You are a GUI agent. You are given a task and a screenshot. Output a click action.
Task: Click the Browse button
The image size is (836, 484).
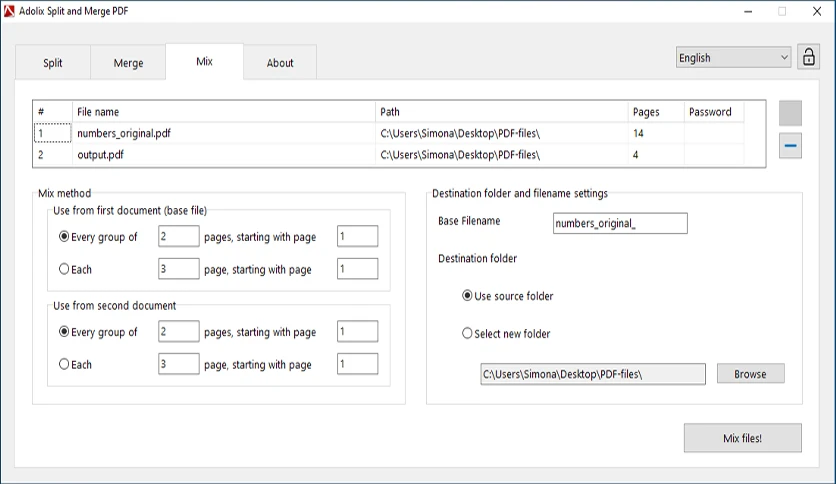(x=750, y=374)
